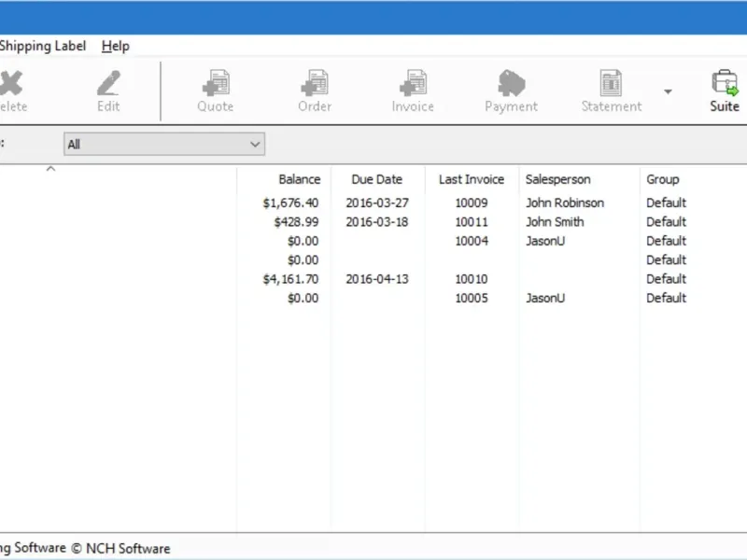This screenshot has height=560, width=747.
Task: Select last invoice number 10011
Action: (x=472, y=222)
